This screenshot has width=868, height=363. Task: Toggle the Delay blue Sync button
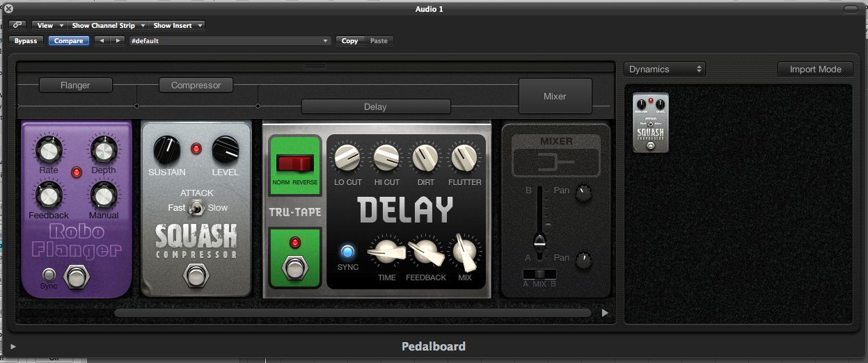[x=347, y=251]
